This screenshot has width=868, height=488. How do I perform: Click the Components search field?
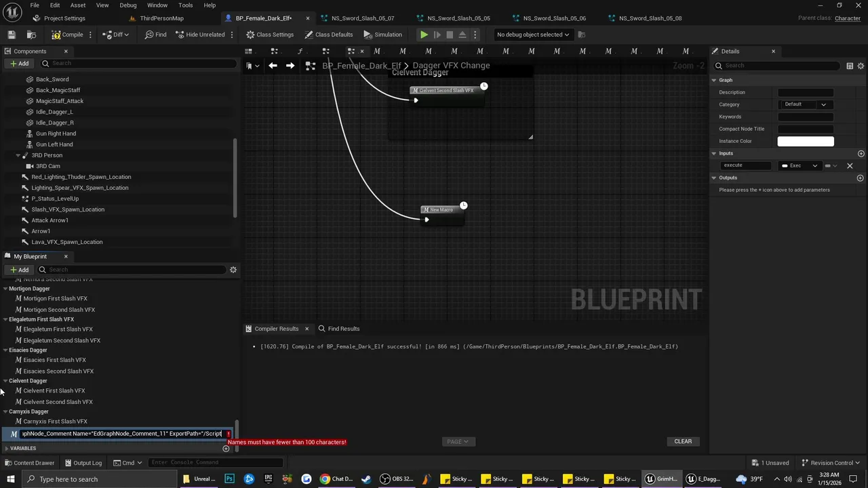point(139,63)
